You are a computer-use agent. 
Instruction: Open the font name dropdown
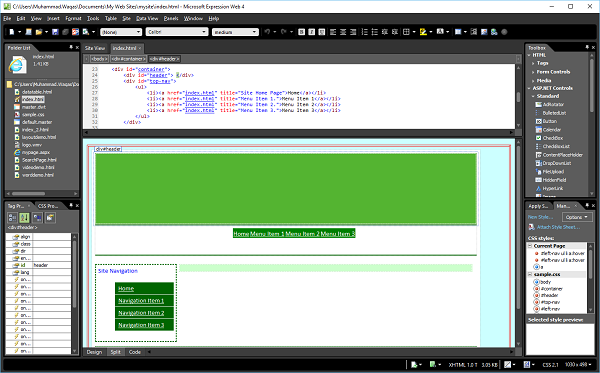177,32
